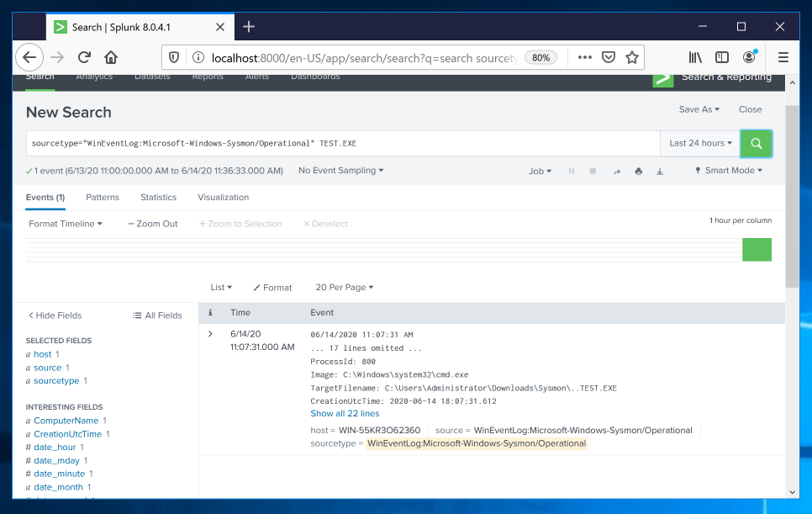Click the green timeline column bar

757,250
